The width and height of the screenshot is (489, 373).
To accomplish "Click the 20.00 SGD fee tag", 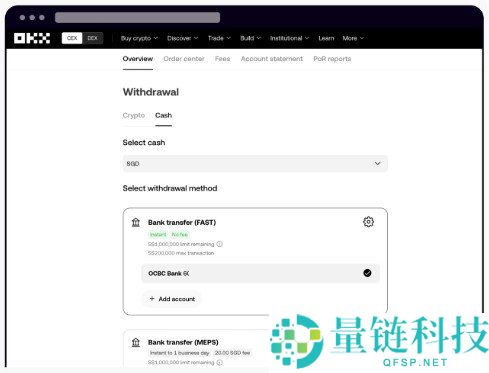I will tap(232, 353).
